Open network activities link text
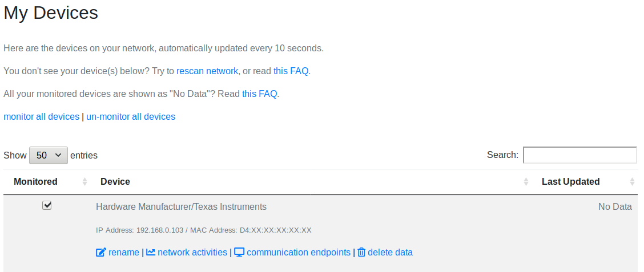Viewport: 644px width, 272px height. (192, 252)
